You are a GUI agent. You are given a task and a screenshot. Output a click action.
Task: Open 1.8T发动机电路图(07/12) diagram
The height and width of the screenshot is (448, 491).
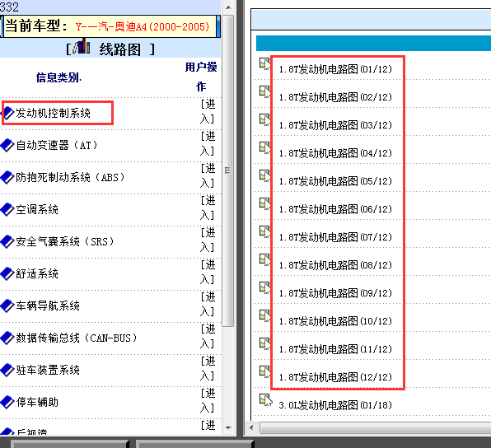pyautogui.click(x=335, y=237)
